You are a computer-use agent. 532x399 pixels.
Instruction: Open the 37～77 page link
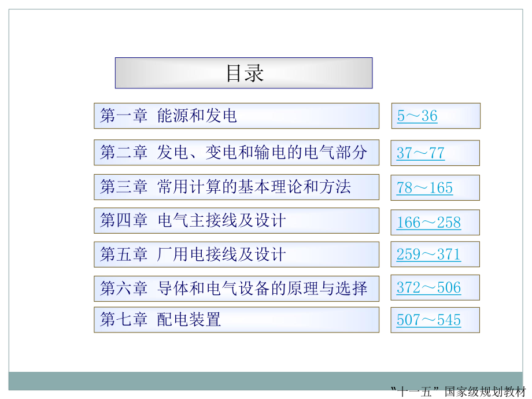click(419, 153)
